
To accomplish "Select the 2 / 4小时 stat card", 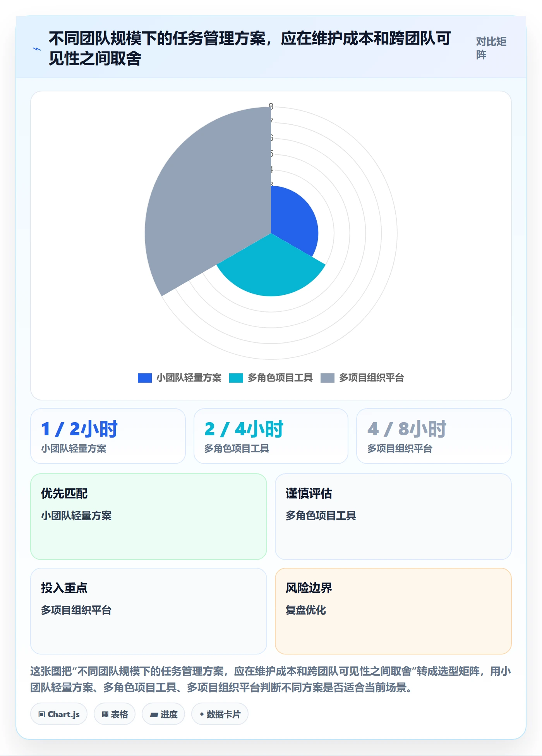I will (x=271, y=436).
